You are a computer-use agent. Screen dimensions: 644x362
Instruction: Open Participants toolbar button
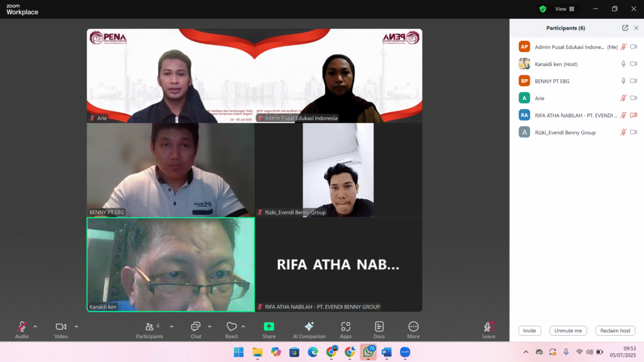coord(150,329)
